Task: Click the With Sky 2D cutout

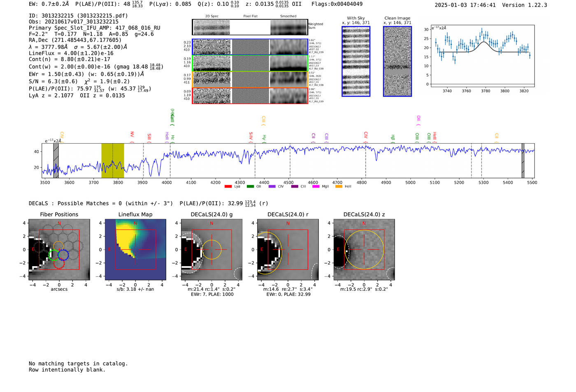Action: (356, 61)
